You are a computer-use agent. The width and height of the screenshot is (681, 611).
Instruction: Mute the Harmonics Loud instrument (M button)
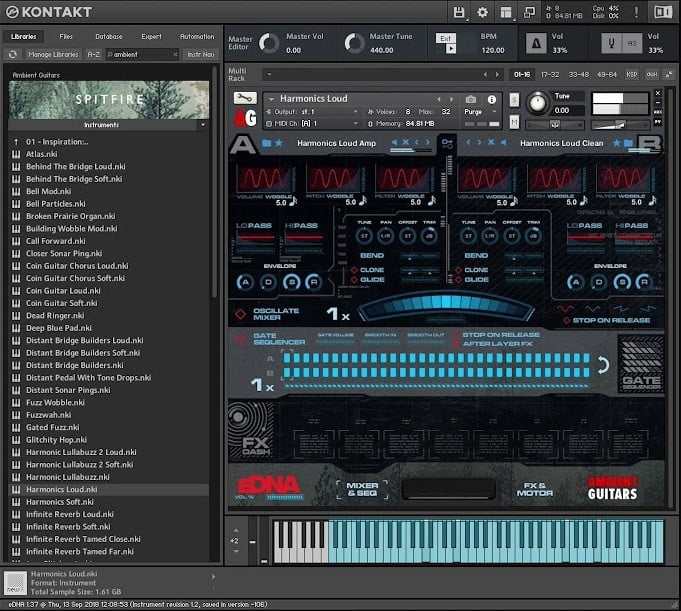click(x=514, y=122)
